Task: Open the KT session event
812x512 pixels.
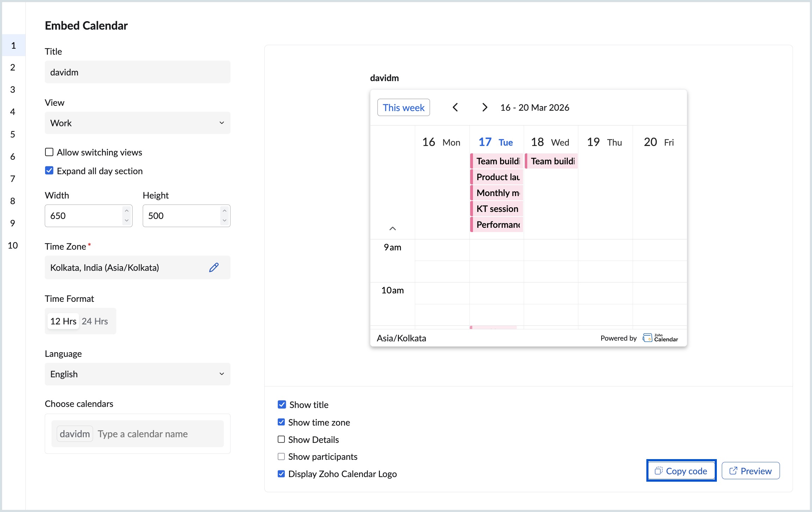Action: pos(497,209)
